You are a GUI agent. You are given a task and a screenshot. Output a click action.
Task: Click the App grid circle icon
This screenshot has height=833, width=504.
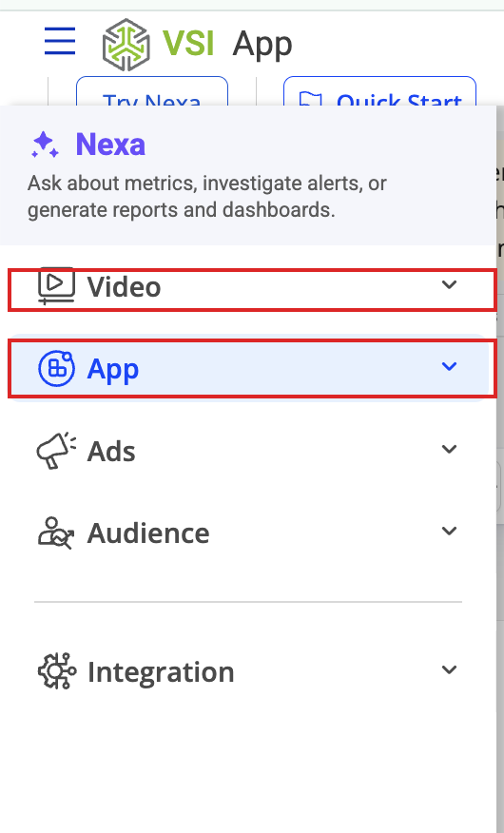tap(56, 368)
